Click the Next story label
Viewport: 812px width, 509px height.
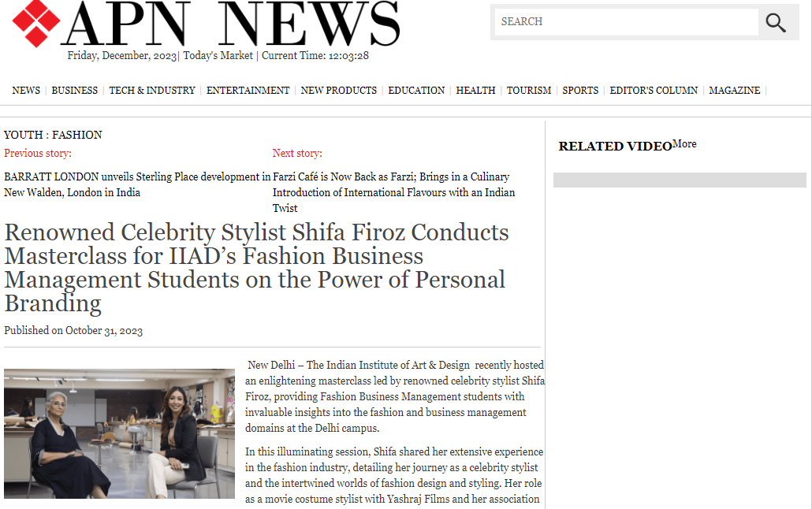297,154
